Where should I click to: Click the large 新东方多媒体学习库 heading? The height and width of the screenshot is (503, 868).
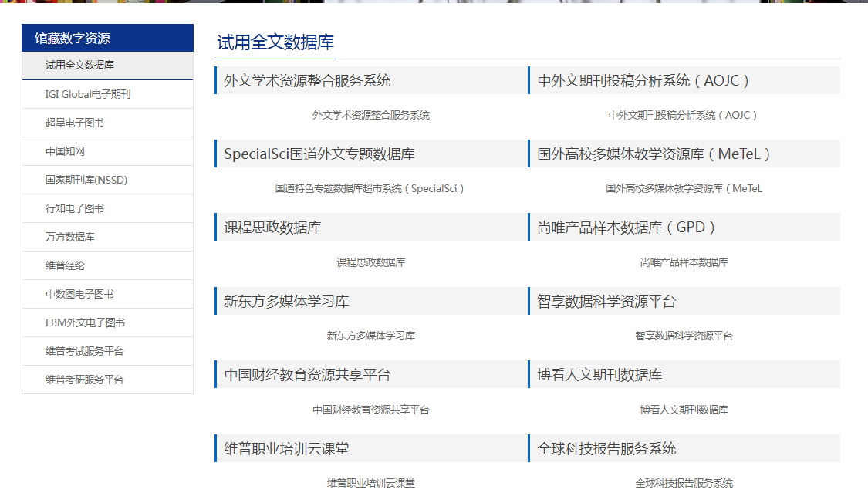[286, 302]
